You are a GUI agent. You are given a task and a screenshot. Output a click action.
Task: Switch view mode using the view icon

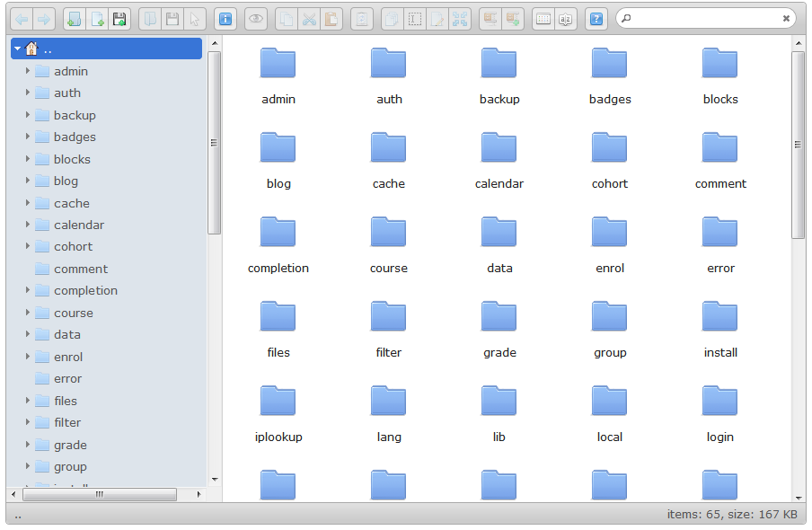[x=543, y=19]
